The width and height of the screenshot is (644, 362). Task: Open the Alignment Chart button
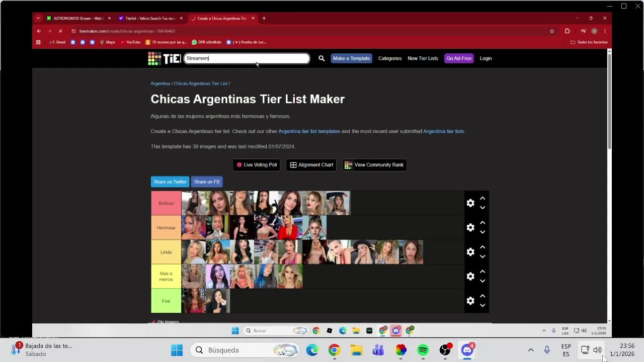coord(311,165)
